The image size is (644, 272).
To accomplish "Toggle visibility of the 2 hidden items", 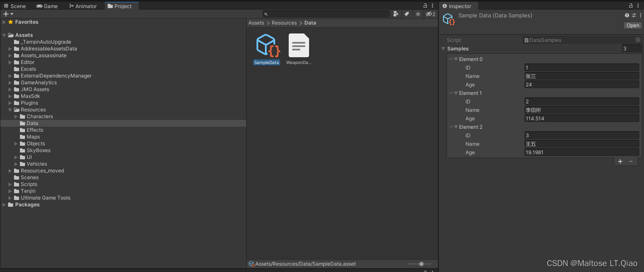I will click(429, 14).
